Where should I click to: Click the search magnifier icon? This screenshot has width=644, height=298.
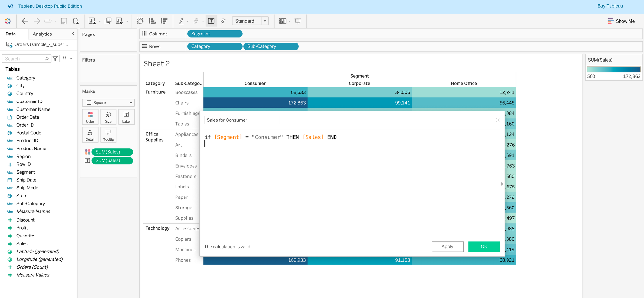coord(47,59)
